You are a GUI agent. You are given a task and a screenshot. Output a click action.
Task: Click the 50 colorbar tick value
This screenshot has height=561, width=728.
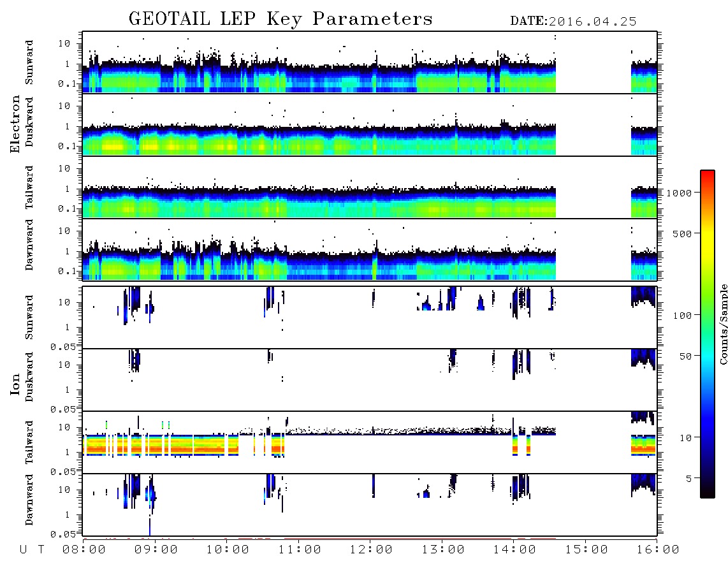pyautogui.click(x=685, y=356)
